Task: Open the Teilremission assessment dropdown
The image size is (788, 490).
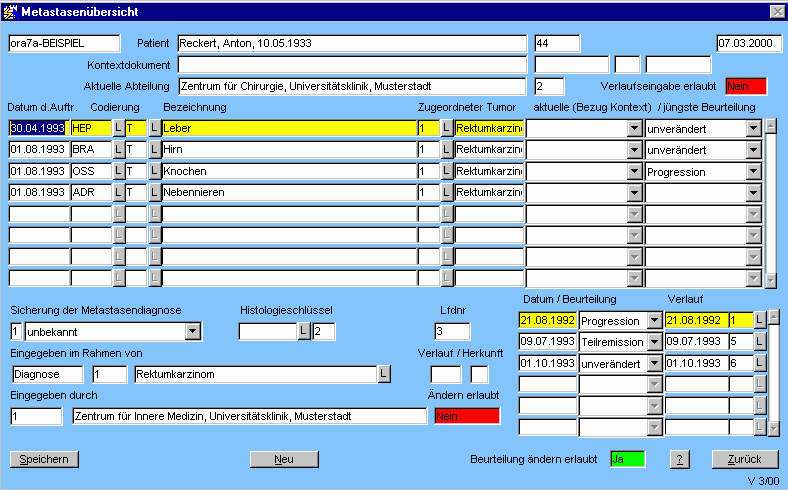Action: click(654, 342)
